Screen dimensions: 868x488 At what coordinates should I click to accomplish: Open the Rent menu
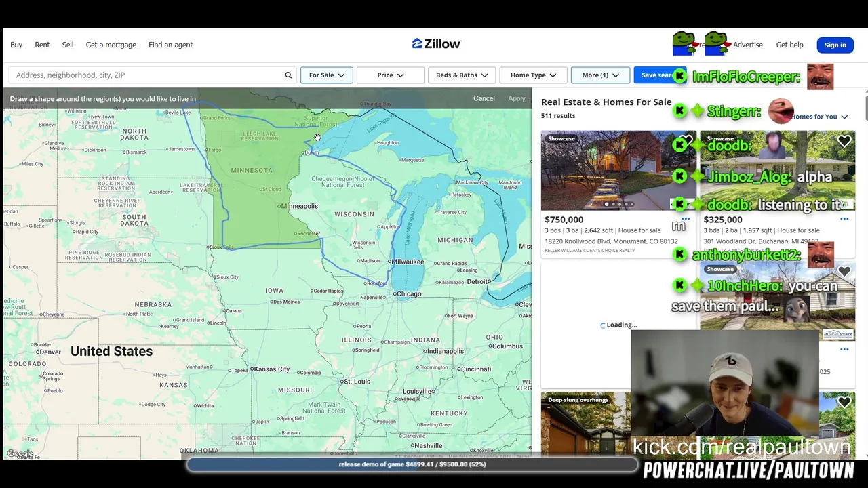tap(42, 45)
